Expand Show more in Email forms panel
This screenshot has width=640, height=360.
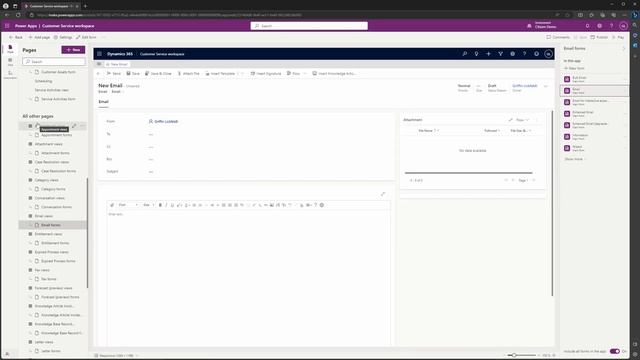(x=575, y=159)
